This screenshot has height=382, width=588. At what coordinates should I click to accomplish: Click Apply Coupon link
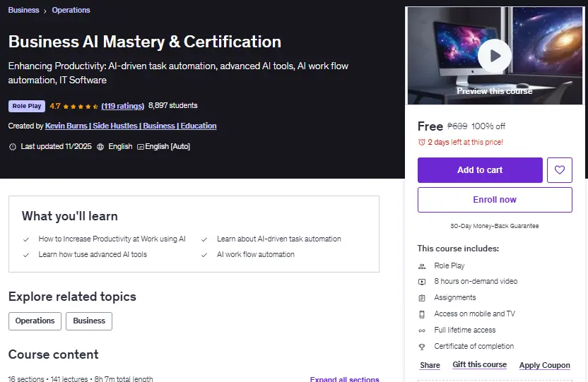pos(544,365)
